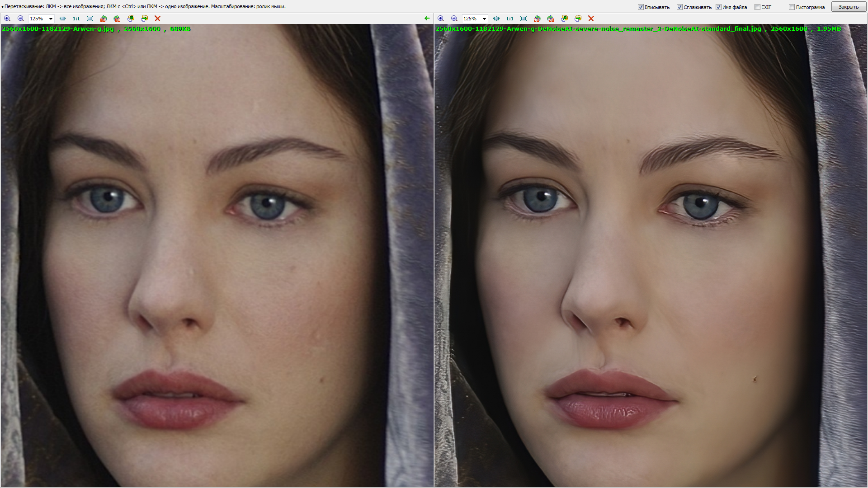Click right pane best-fit icon (arrows around rectangle)

tap(496, 19)
